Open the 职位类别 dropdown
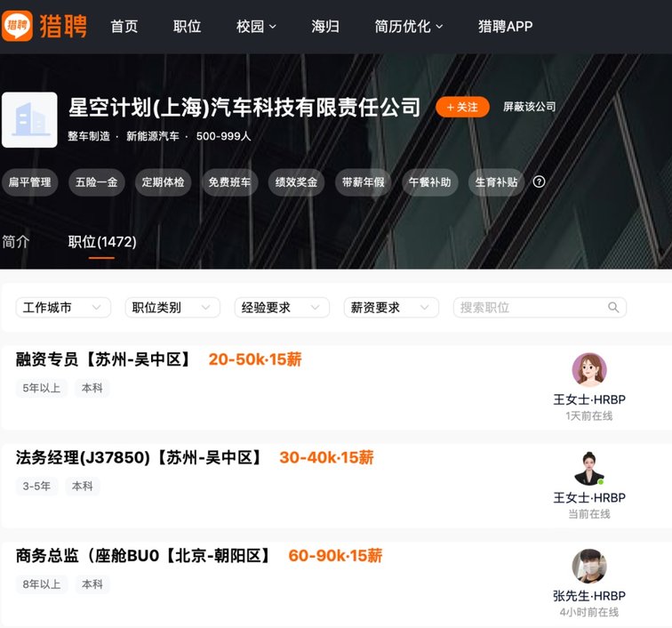The height and width of the screenshot is (628, 672). (172, 308)
